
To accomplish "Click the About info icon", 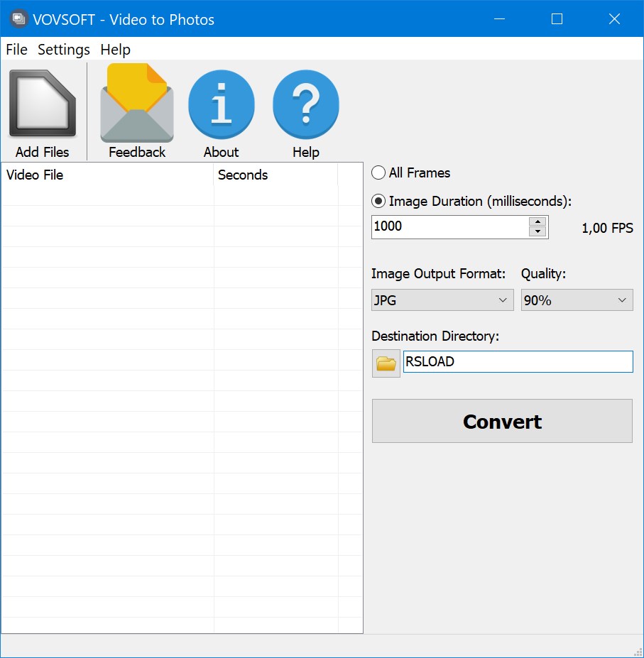I will coord(221,105).
